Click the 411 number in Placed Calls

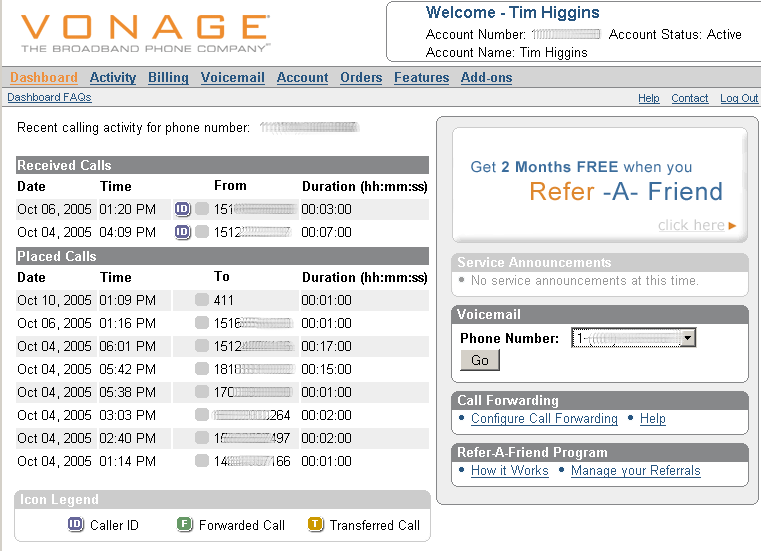tap(223, 300)
